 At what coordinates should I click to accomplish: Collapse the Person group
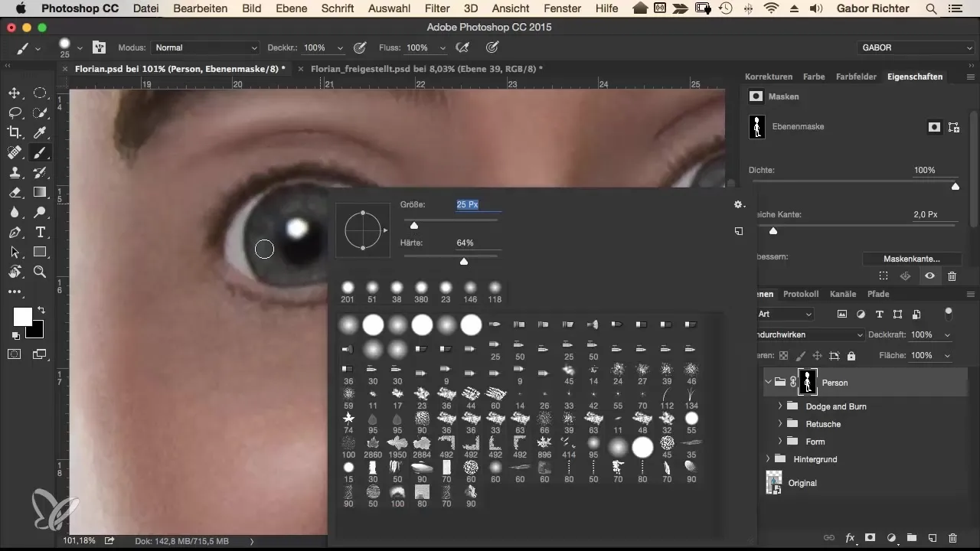tap(768, 382)
